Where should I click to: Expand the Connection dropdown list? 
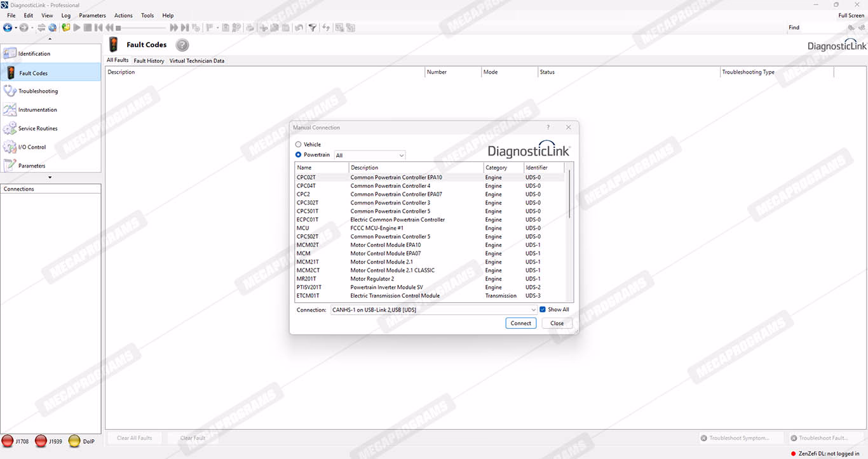tap(533, 310)
